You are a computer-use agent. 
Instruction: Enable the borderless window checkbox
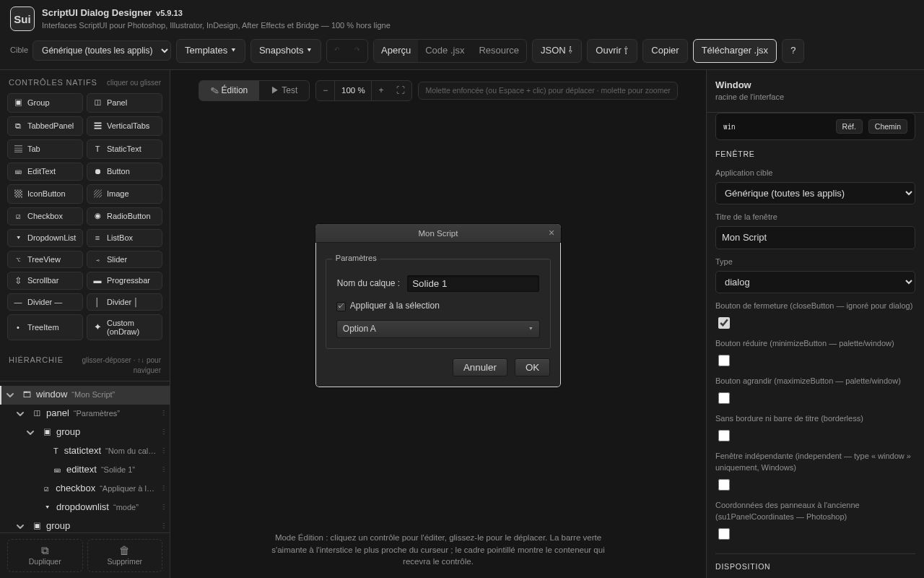[x=724, y=436]
